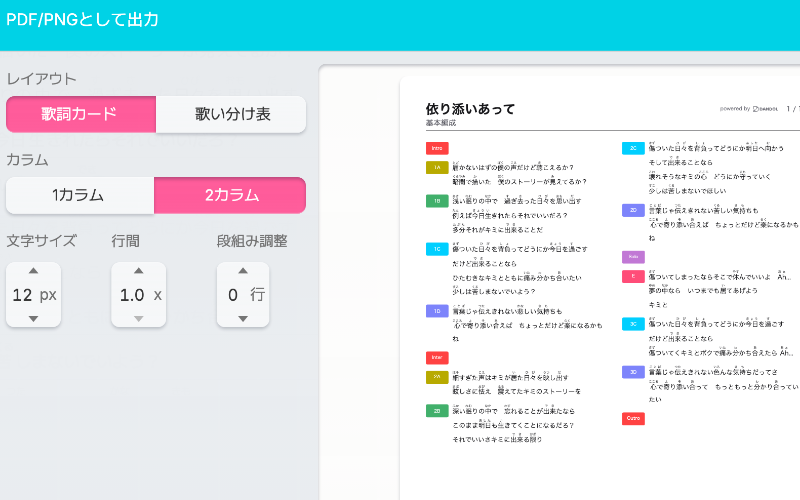The width and height of the screenshot is (800, 500).
Task: Click the 行間 label
Action: tap(126, 241)
